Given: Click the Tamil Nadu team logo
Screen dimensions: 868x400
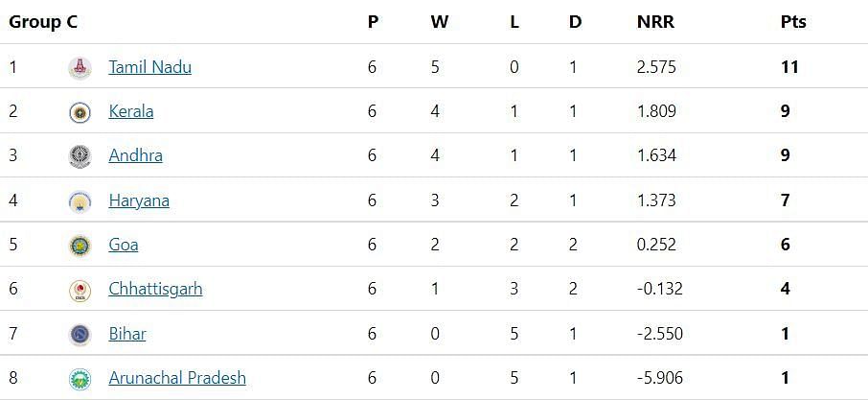Looking at the screenshot, I should click(x=80, y=68).
